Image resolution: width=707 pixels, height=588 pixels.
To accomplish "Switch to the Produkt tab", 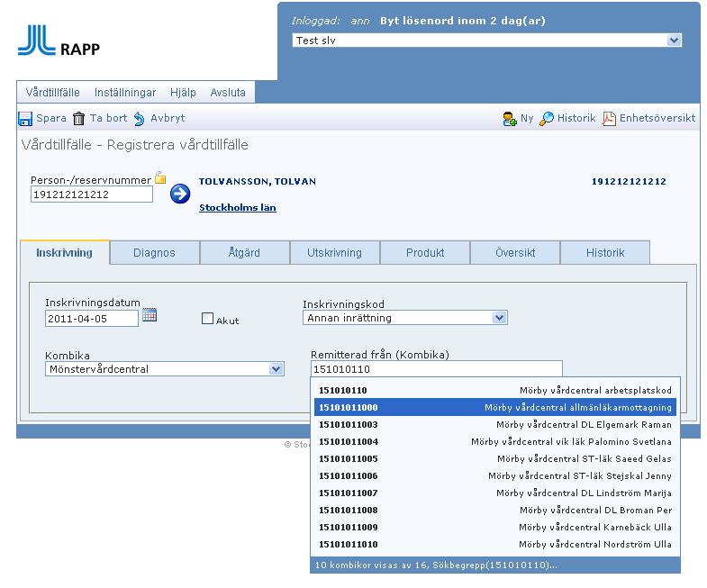I will click(x=425, y=252).
